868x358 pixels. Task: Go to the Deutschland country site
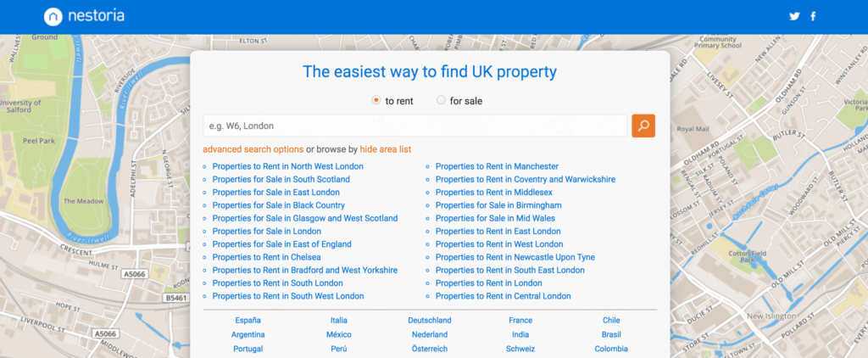pos(430,321)
